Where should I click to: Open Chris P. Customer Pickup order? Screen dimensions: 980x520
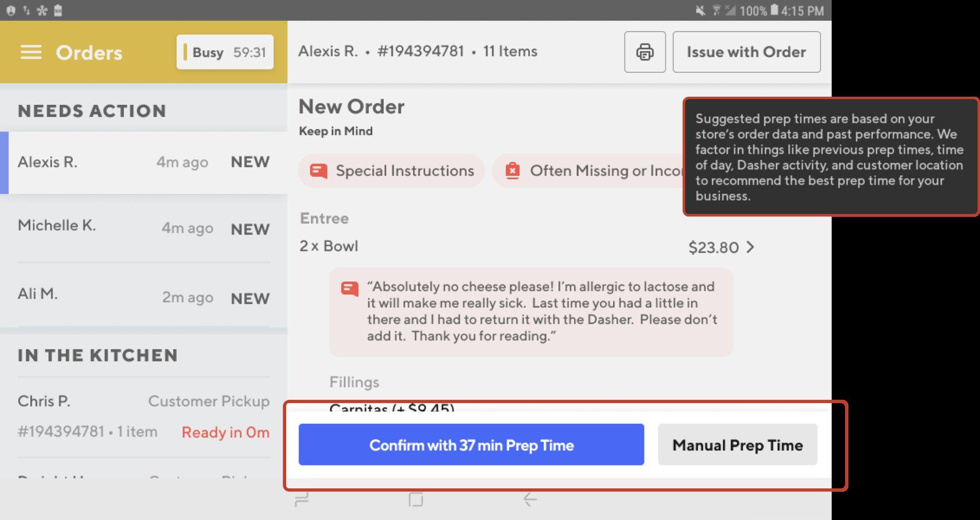(144, 417)
